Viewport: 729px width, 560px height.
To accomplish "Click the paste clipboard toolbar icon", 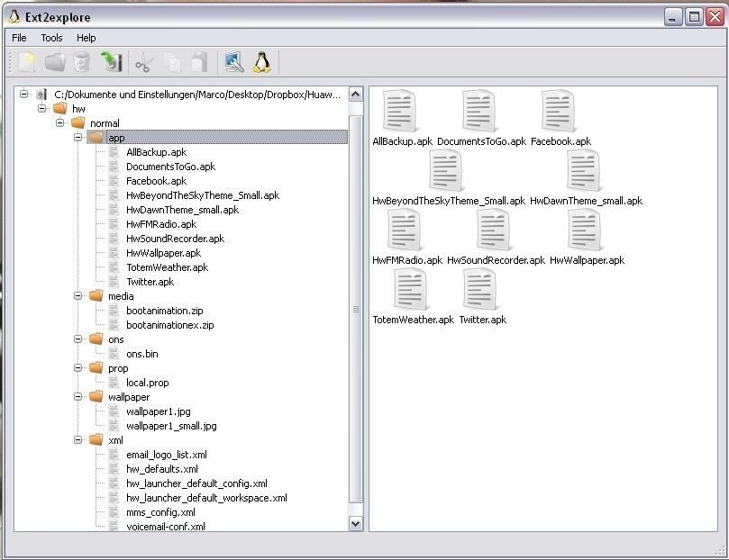I will [200, 62].
